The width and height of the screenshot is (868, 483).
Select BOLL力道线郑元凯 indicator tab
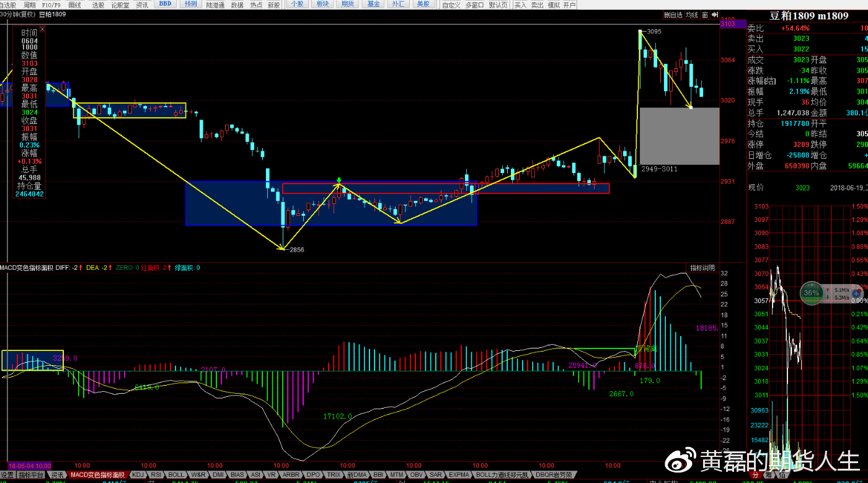point(502,474)
